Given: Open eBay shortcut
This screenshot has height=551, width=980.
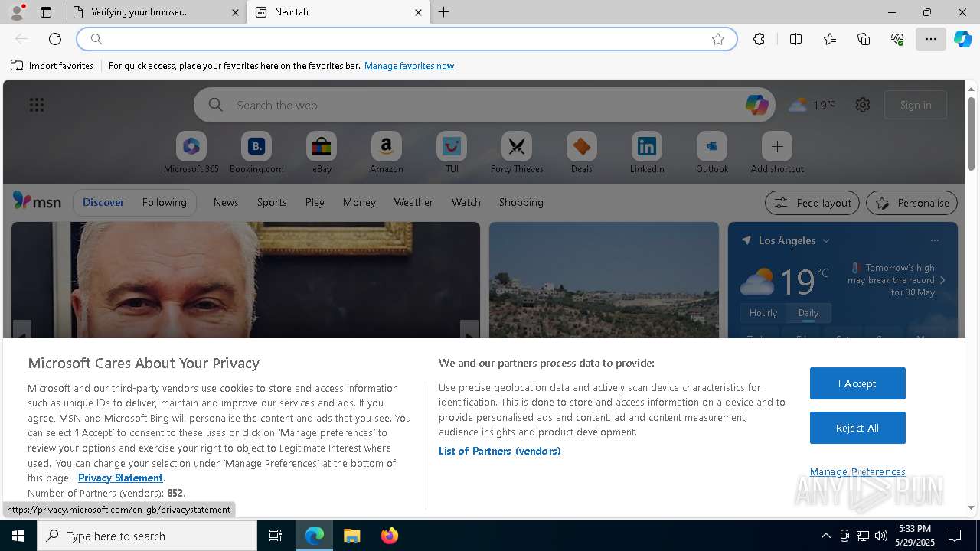Looking at the screenshot, I should click(322, 152).
